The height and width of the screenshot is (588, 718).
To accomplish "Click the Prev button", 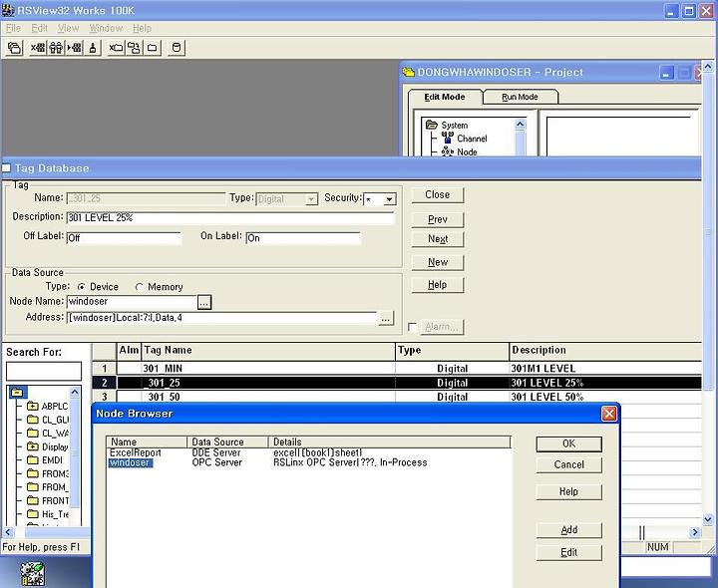I will coord(438,219).
